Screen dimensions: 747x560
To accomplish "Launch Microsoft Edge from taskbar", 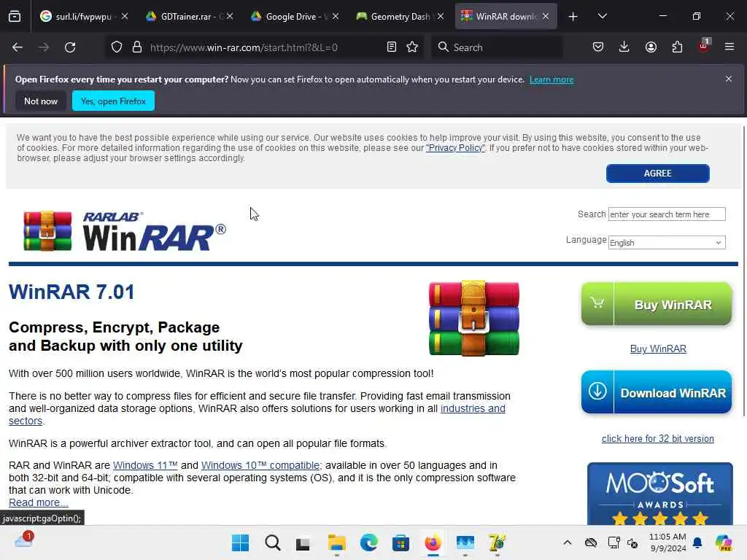I will pos(368,542).
